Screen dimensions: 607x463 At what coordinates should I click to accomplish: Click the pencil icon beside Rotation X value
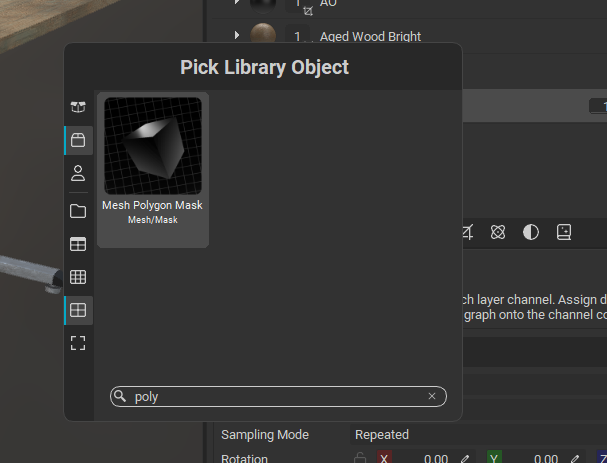pyautogui.click(x=464, y=458)
